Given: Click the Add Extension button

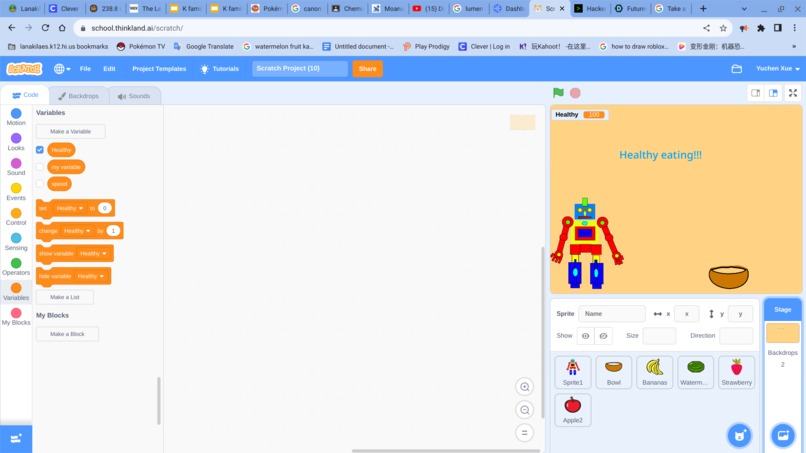Looking at the screenshot, I should [x=16, y=439].
